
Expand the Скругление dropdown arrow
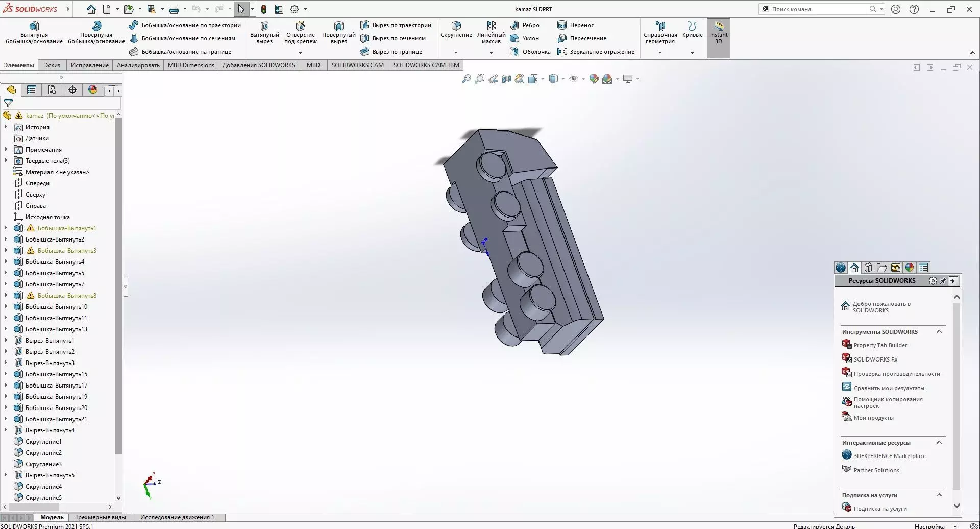pyautogui.click(x=456, y=53)
